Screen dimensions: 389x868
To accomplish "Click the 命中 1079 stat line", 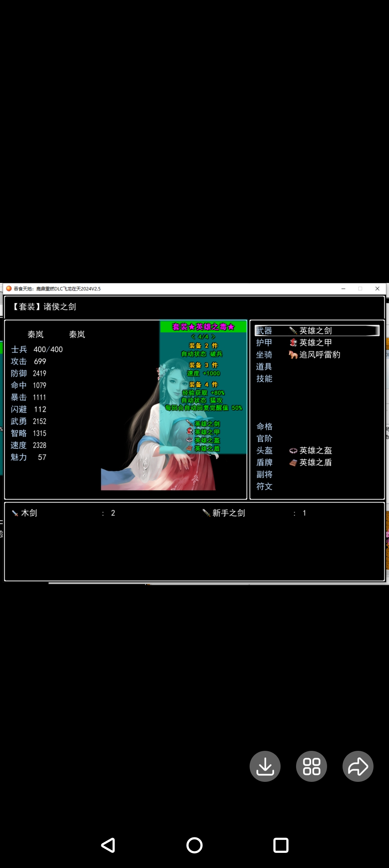I will click(x=28, y=385).
